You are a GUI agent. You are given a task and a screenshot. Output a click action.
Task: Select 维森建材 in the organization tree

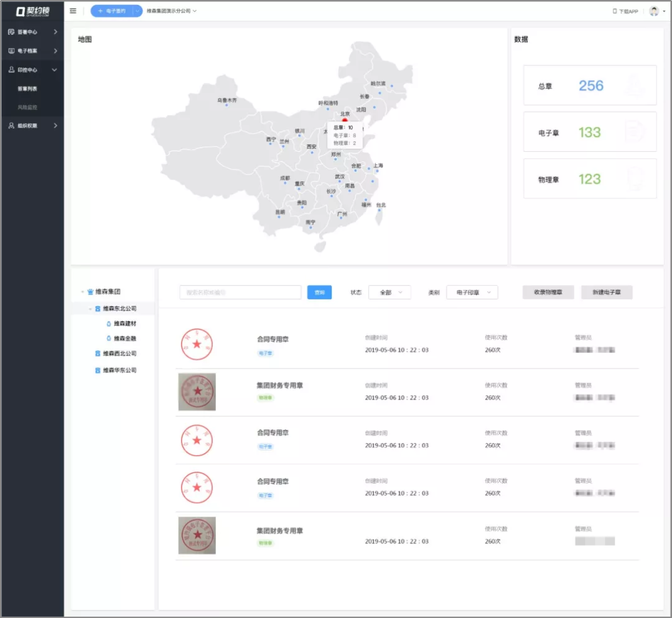(x=125, y=324)
